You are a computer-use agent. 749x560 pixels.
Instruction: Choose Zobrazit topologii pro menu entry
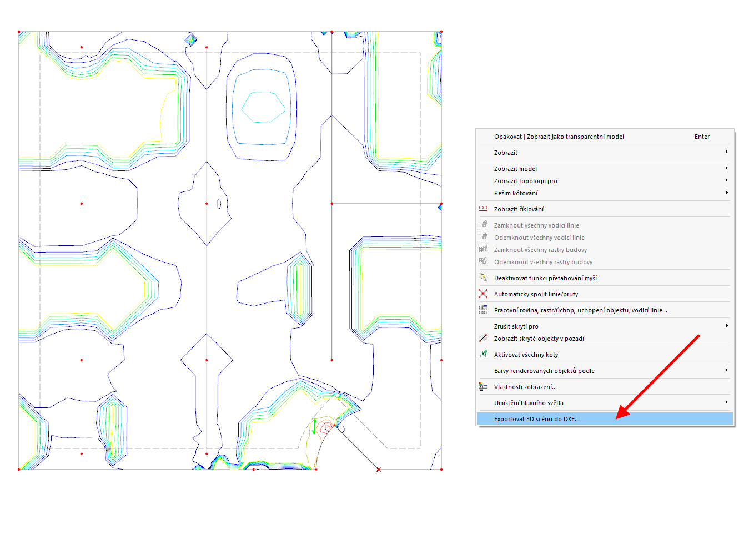(x=526, y=180)
